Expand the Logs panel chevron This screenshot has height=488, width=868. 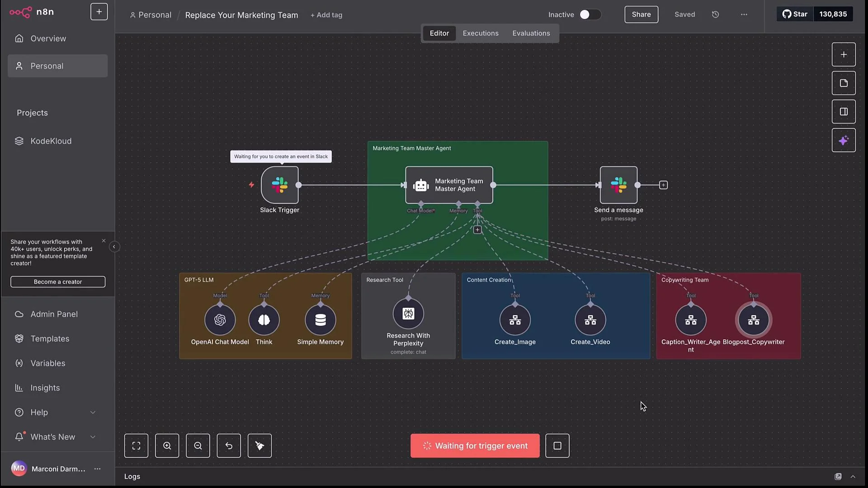point(853,477)
